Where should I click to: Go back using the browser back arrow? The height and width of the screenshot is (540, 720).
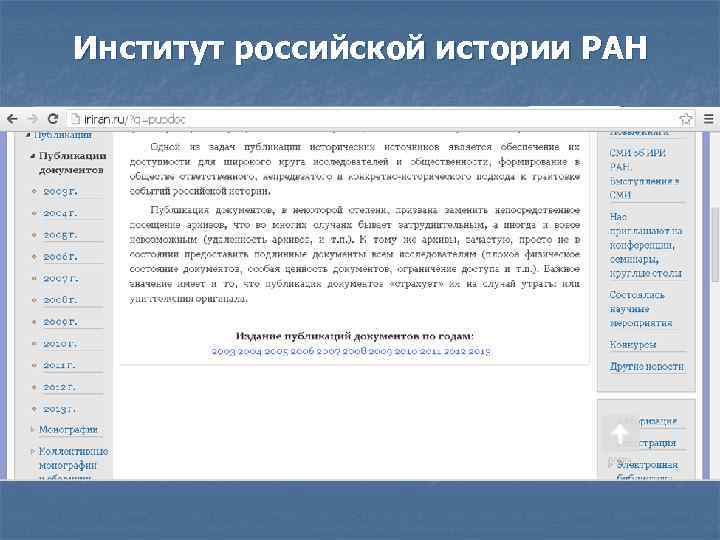tap(12, 119)
